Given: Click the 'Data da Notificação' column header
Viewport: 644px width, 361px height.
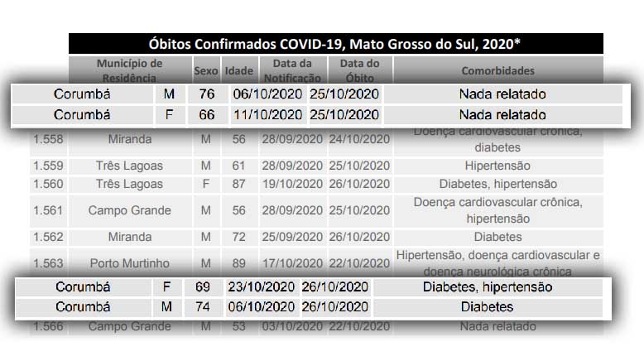Looking at the screenshot, I should [x=292, y=70].
